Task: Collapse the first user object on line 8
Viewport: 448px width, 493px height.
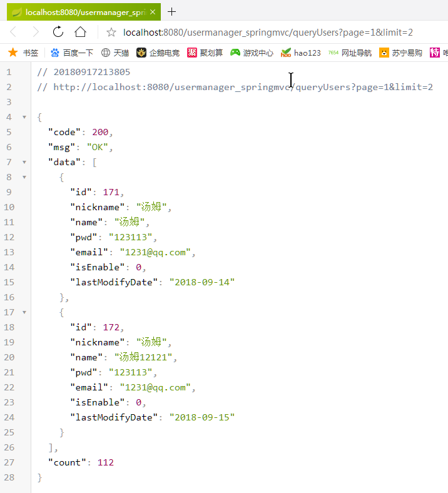Action: (x=24, y=177)
